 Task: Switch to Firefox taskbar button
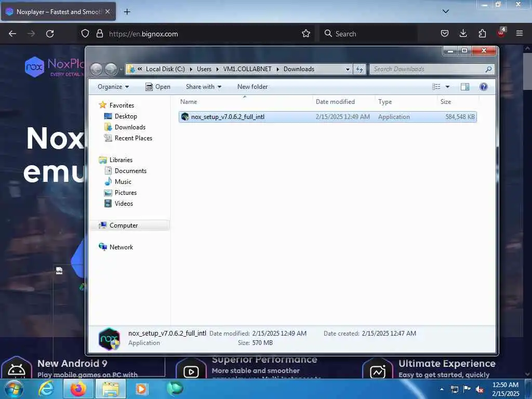(78, 389)
